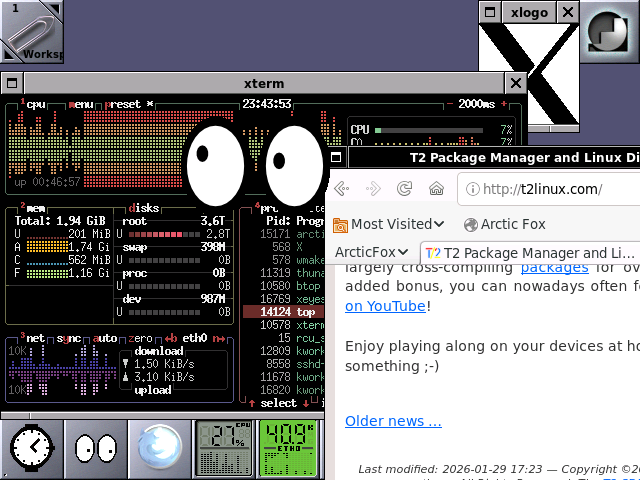Screen dimensions: 640x480
Task: Click the CPU load monitor dockapp
Action: click(224, 447)
